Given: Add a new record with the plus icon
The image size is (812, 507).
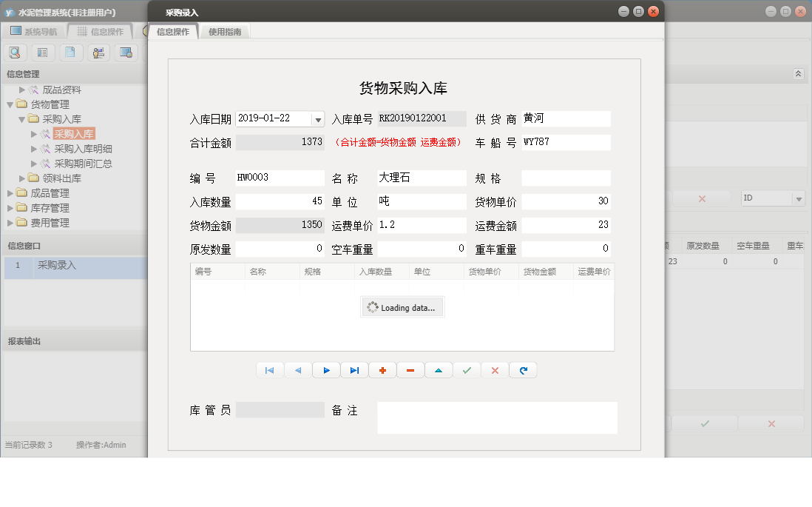Looking at the screenshot, I should (x=382, y=369).
